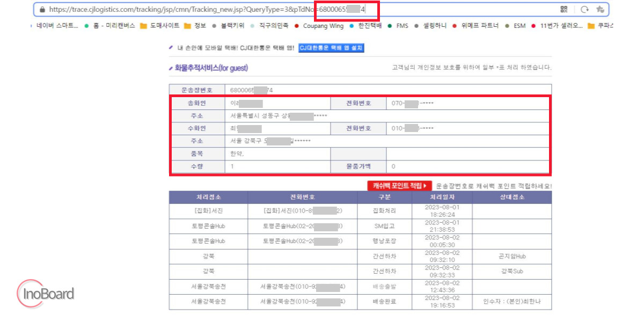The width and height of the screenshot is (644, 322).
Task: Open the 셀링하니 bookmark
Action: click(x=431, y=25)
